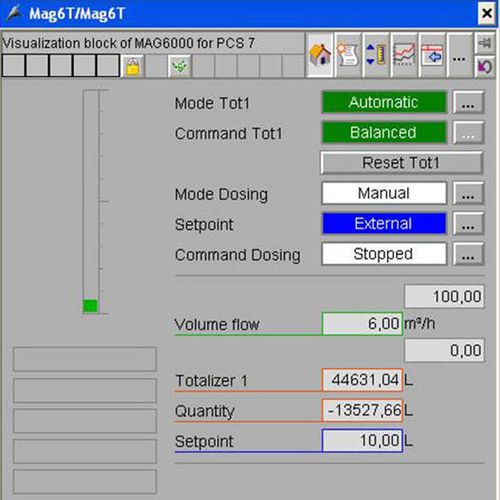
Task: Open the trend chart view icon
Action: (404, 55)
